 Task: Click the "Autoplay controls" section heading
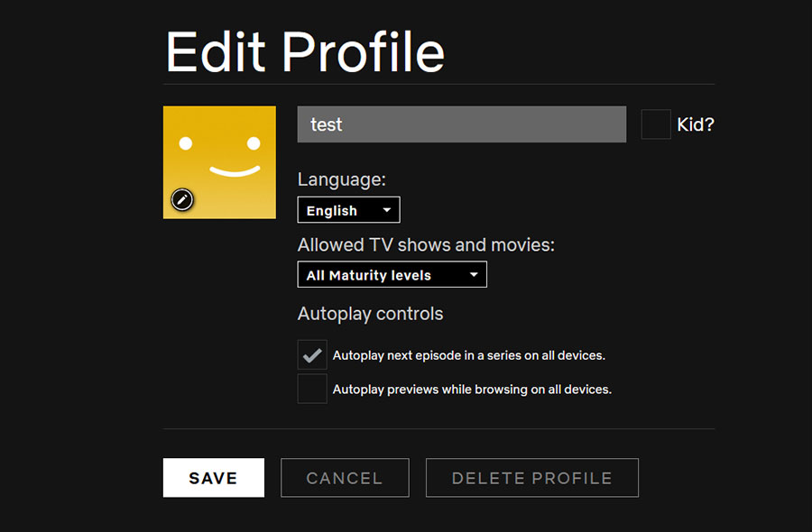pyautogui.click(x=370, y=314)
